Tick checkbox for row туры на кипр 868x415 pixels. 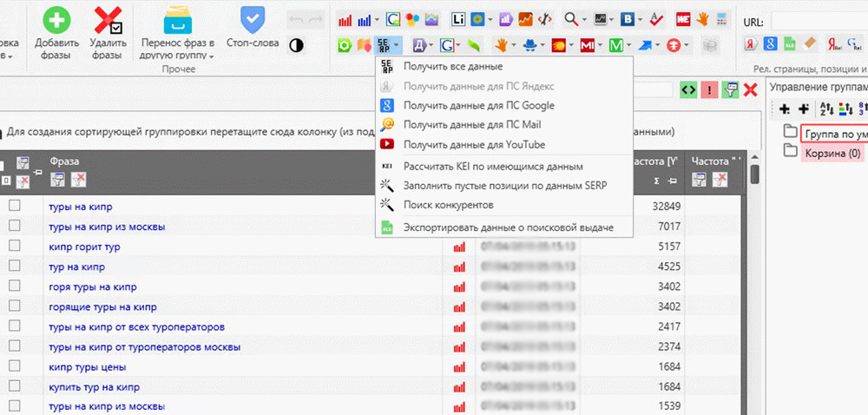pos(15,207)
